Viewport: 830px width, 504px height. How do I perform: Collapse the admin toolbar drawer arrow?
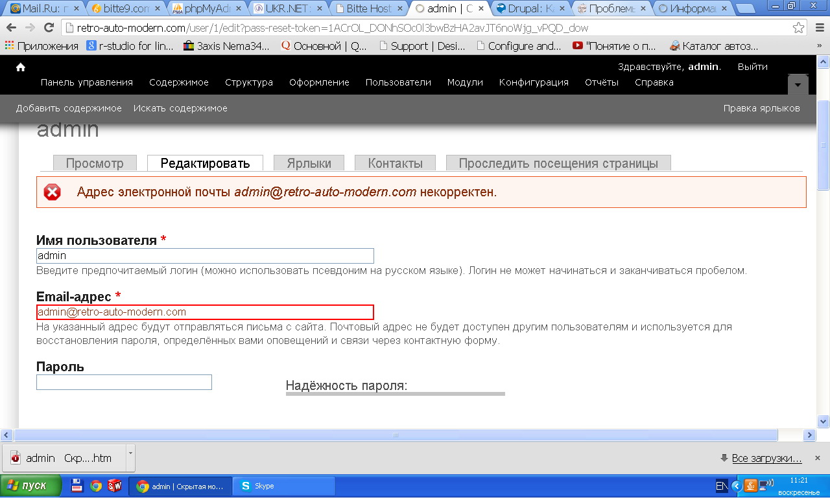click(798, 85)
